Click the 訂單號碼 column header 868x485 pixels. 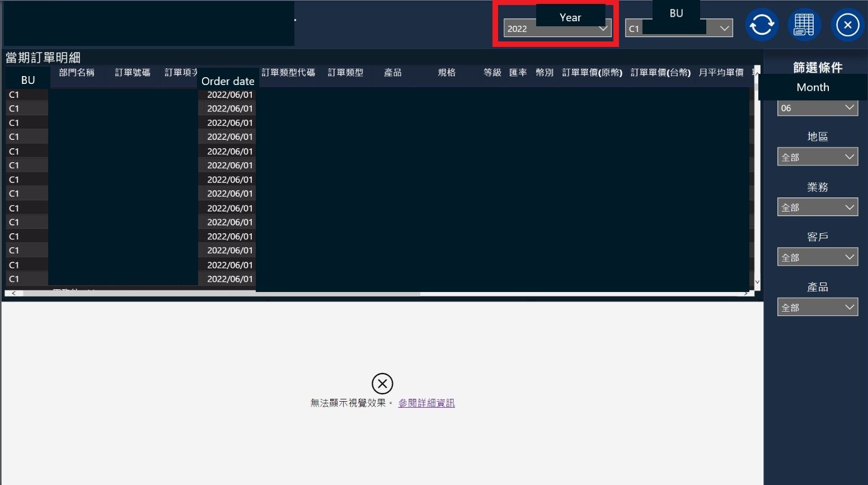coord(133,73)
